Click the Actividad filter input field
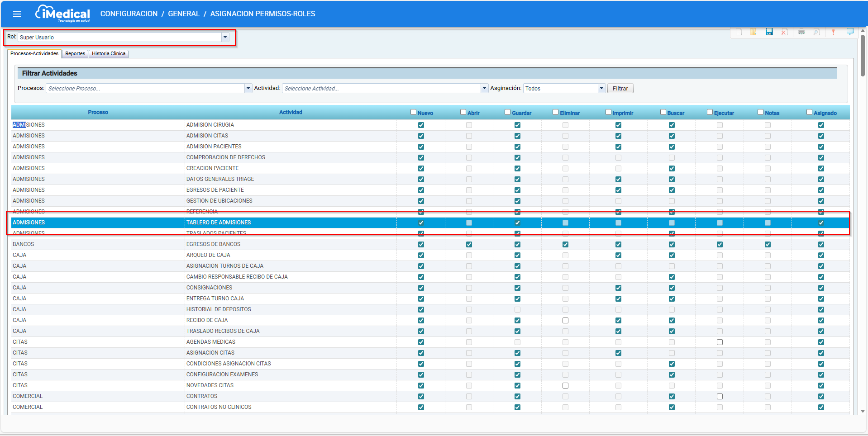Viewport: 868px width, 436px height. coord(381,88)
